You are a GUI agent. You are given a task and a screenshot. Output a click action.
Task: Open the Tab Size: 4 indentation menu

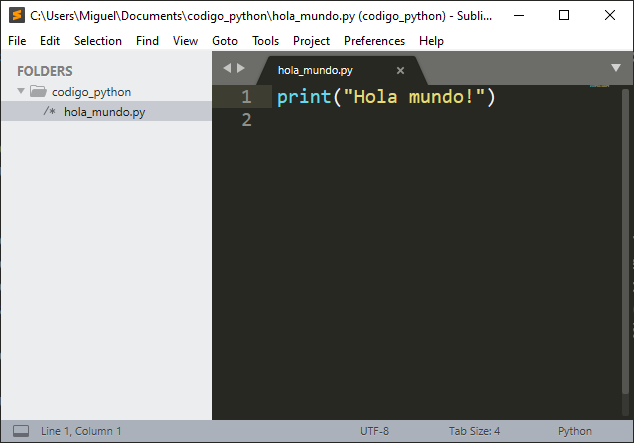pyautogui.click(x=474, y=431)
